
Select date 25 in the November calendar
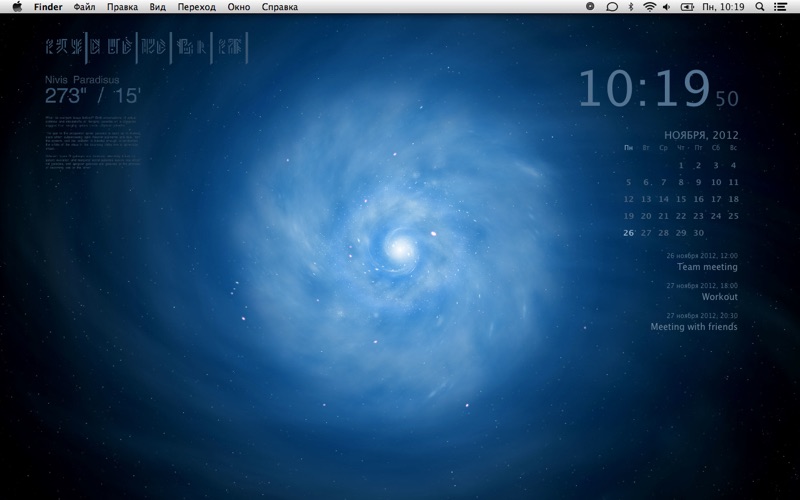point(733,216)
